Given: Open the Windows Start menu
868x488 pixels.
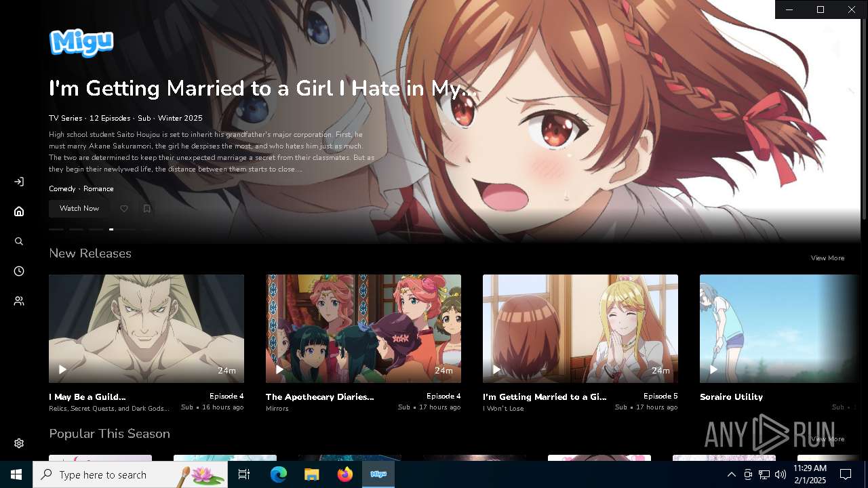Looking at the screenshot, I should coord(16,474).
